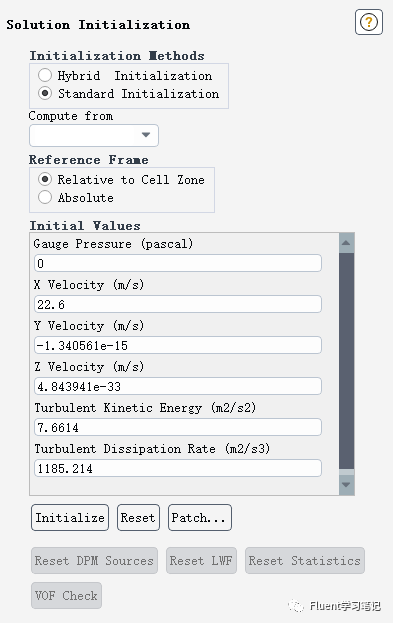Click the X Velocity value field

(x=178, y=304)
